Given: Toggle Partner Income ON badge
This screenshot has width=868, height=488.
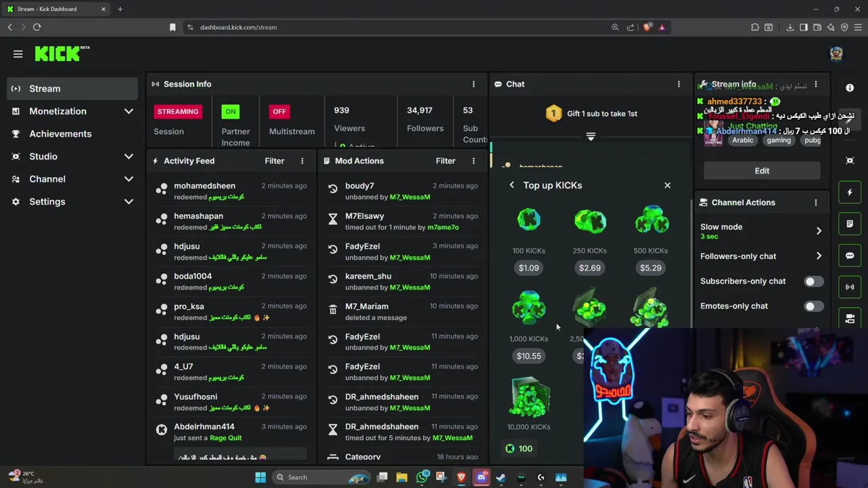Looking at the screenshot, I should point(231,112).
